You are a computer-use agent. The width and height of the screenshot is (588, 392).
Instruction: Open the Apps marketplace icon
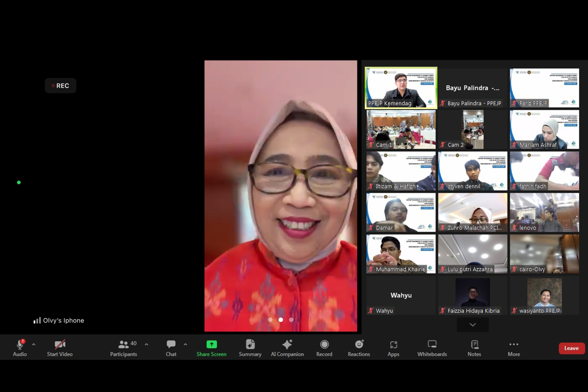coord(393,348)
